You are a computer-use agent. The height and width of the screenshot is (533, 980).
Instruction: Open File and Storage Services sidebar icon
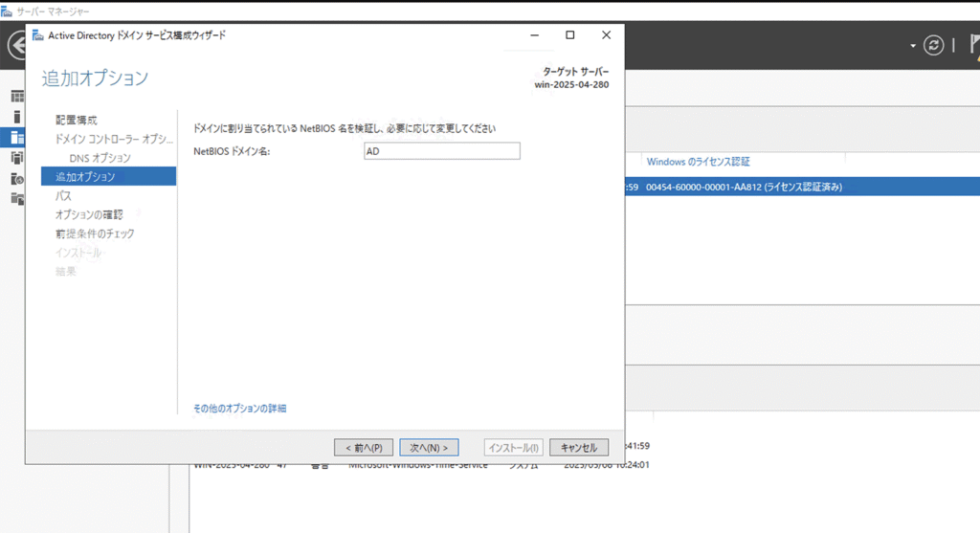pyautogui.click(x=17, y=199)
